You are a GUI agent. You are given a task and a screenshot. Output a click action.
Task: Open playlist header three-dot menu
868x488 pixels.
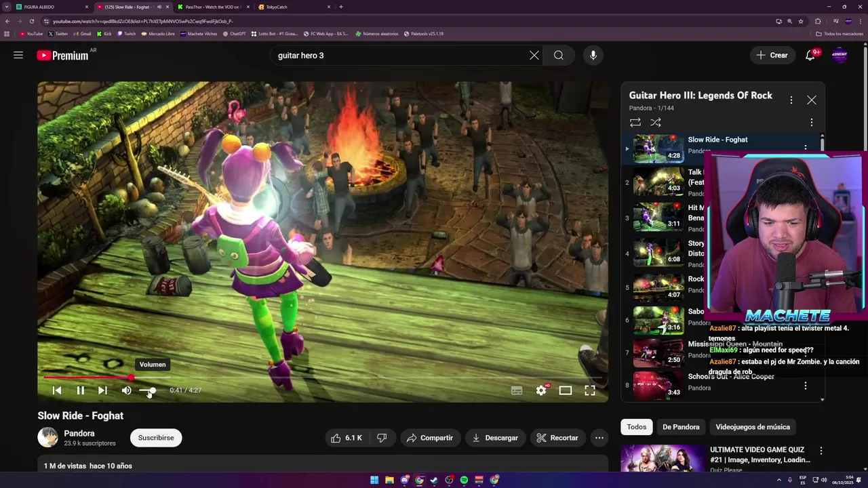click(791, 100)
